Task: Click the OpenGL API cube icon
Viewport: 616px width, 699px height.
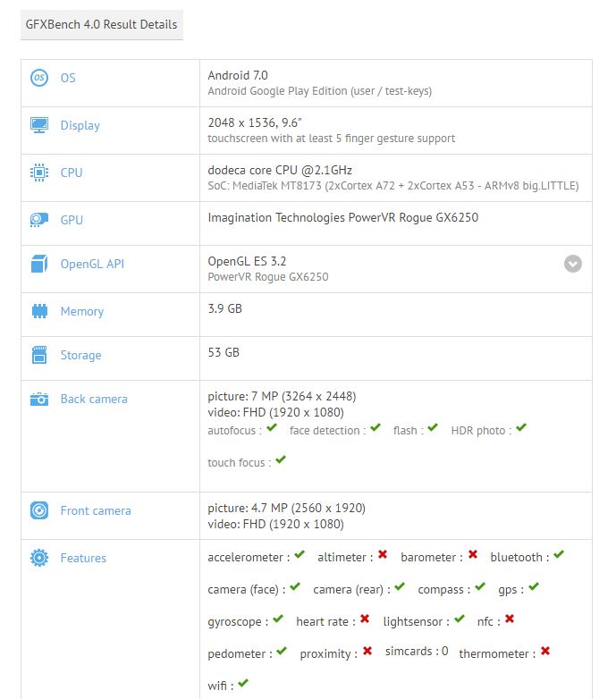Action: (39, 264)
